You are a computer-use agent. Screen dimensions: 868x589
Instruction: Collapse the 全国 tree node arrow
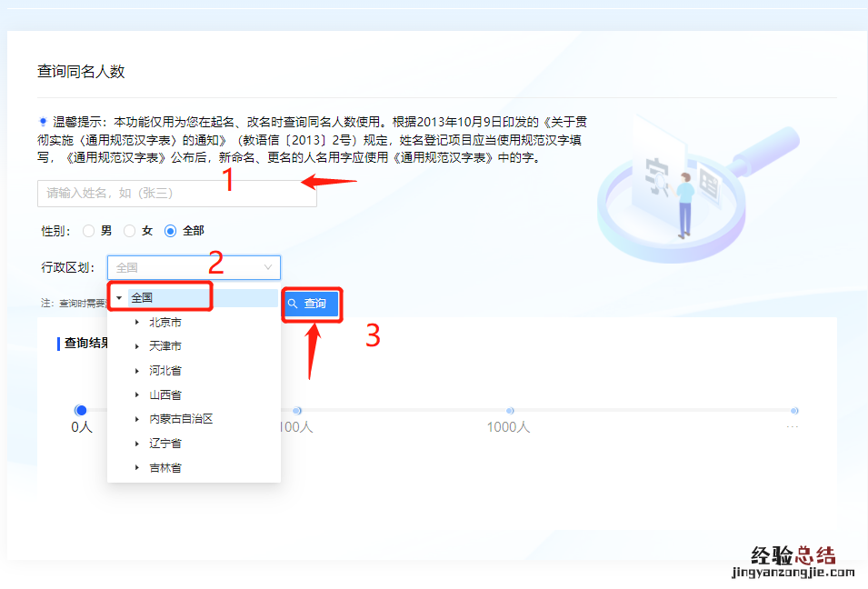click(119, 298)
